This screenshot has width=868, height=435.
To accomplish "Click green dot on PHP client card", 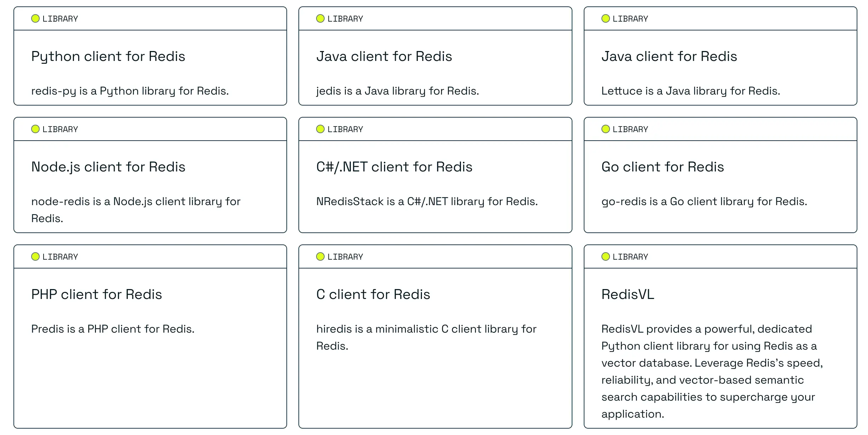I will pyautogui.click(x=35, y=256).
